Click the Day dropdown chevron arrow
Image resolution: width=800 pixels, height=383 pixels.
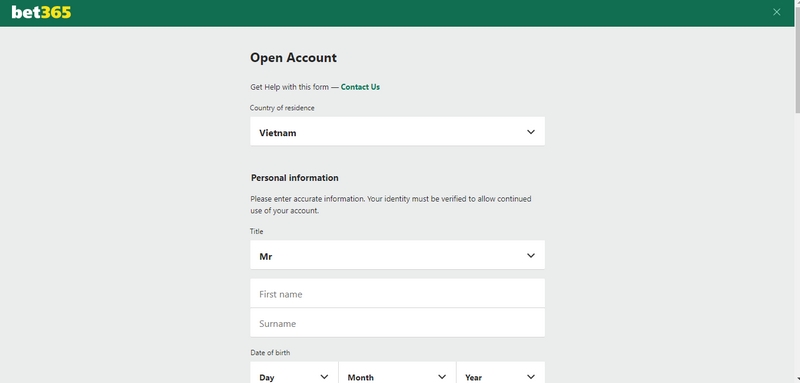pos(324,377)
